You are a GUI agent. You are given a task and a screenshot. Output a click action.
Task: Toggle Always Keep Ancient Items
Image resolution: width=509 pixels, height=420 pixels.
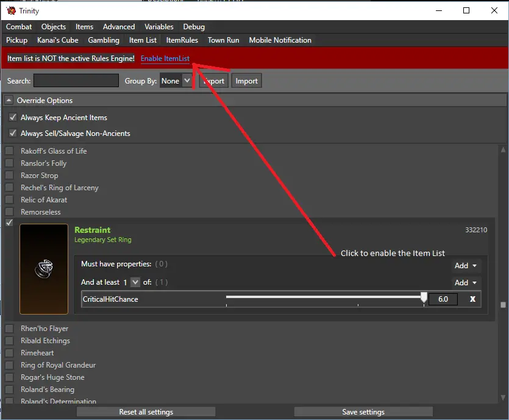click(x=13, y=117)
